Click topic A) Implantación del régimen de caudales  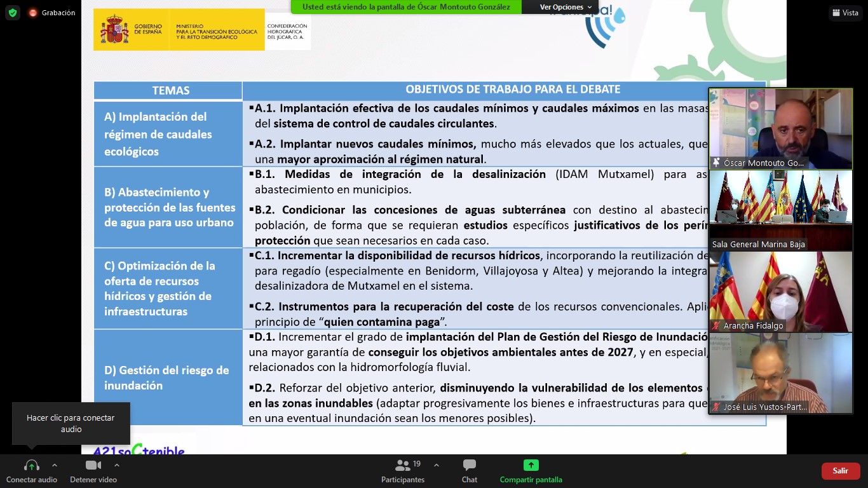tap(168, 134)
